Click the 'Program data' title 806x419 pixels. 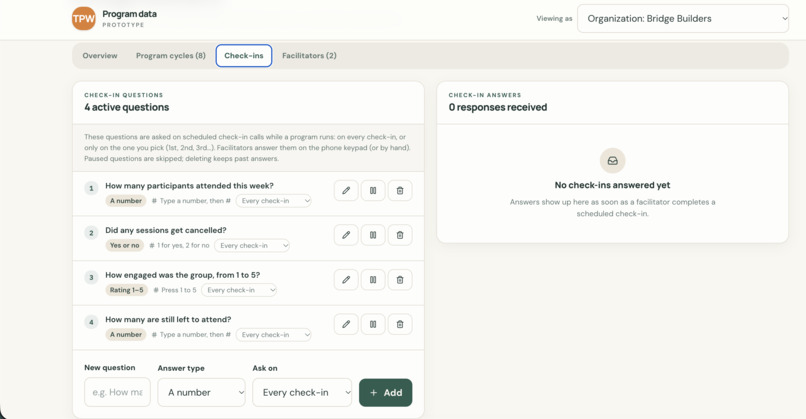(x=130, y=14)
